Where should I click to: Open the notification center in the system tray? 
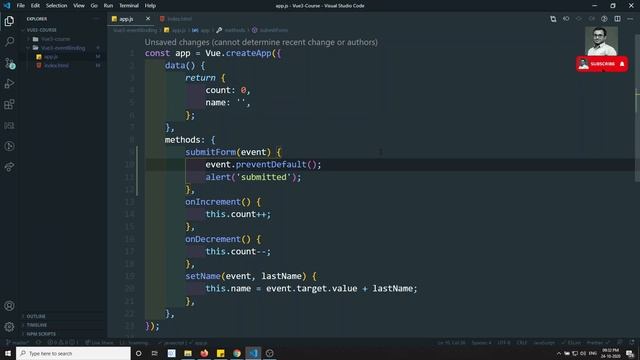tap(630, 353)
